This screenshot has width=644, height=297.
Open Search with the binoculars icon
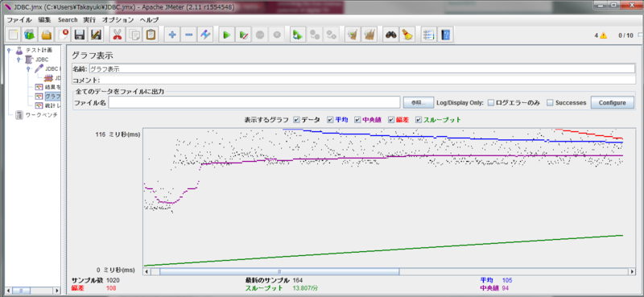tap(390, 35)
